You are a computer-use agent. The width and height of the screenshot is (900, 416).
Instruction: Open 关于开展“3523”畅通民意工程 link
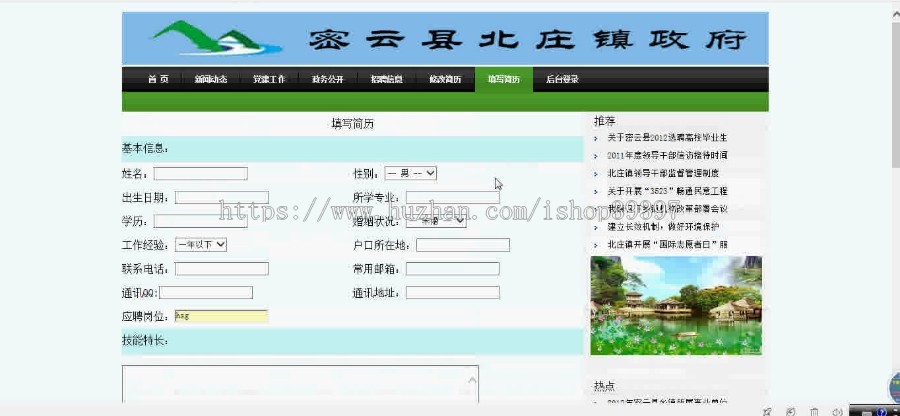click(x=667, y=191)
